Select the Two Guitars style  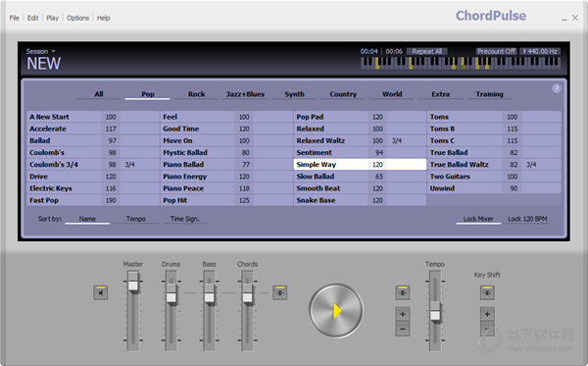[494, 177]
